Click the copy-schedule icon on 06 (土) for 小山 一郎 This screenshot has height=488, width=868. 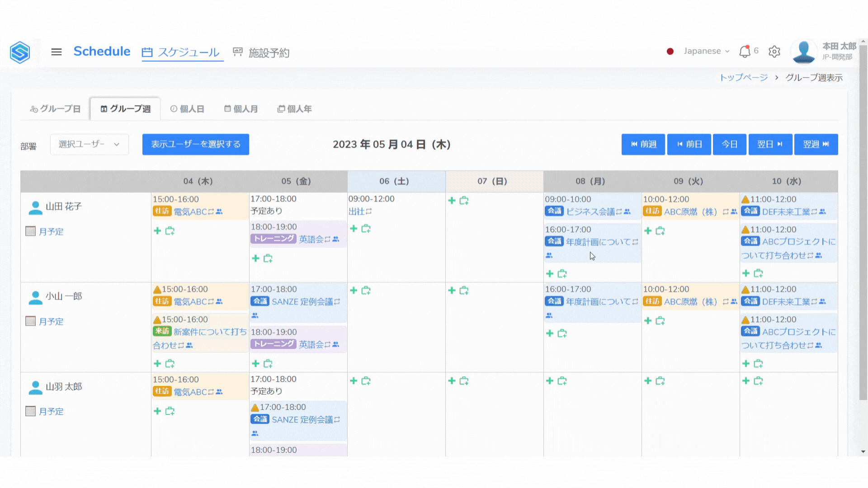[x=366, y=291]
